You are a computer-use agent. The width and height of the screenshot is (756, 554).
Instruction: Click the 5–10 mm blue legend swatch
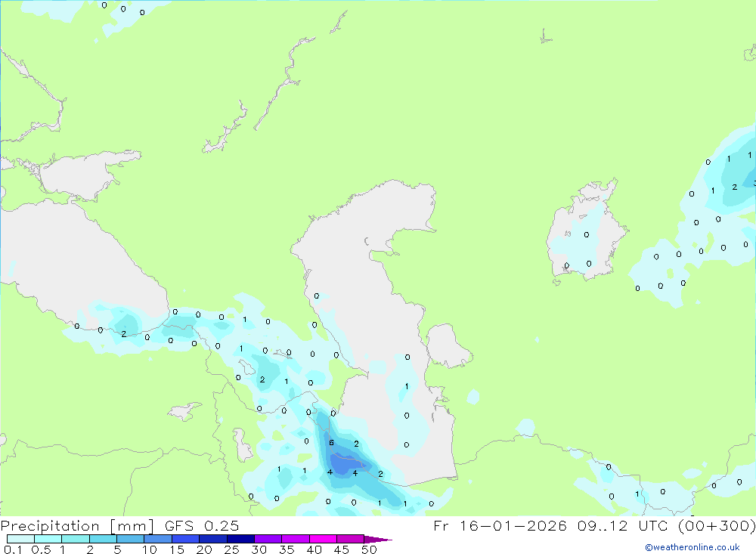pos(131,539)
